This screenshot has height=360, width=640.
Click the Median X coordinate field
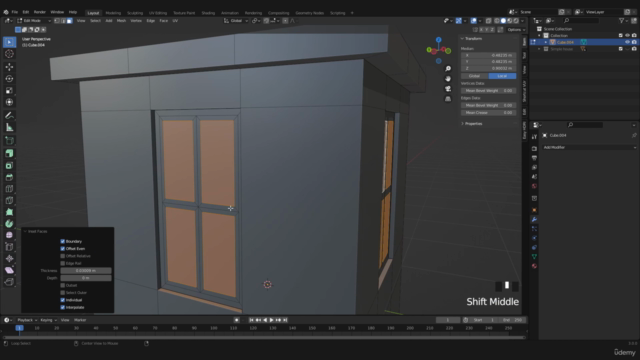coord(489,55)
